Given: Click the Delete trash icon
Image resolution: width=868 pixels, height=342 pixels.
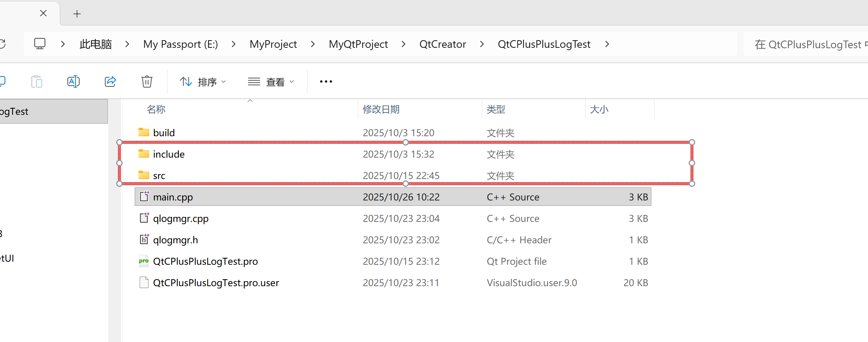Looking at the screenshot, I should (x=147, y=81).
